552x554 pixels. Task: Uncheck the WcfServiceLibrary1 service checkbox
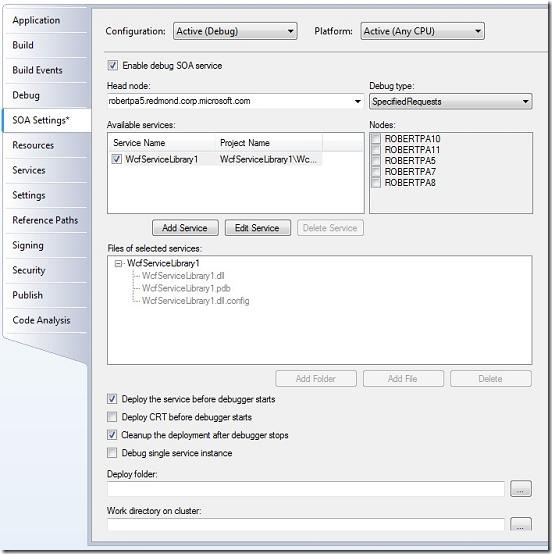tap(117, 159)
